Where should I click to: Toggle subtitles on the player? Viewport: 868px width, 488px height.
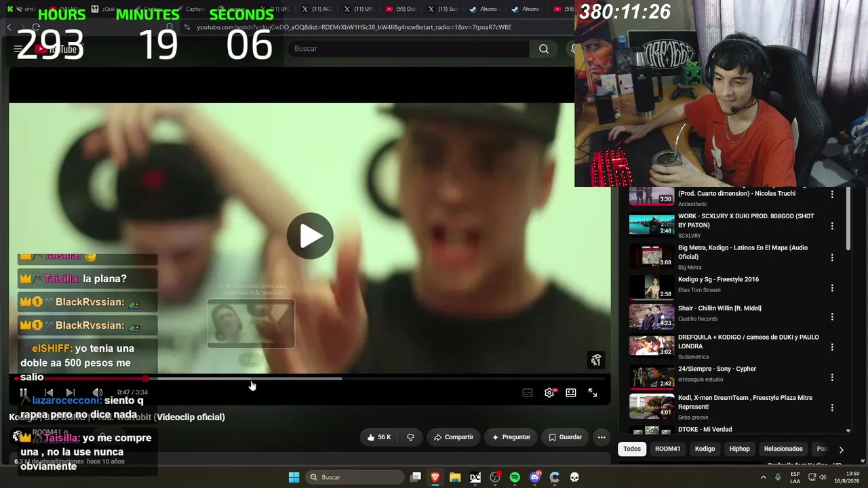(x=528, y=392)
